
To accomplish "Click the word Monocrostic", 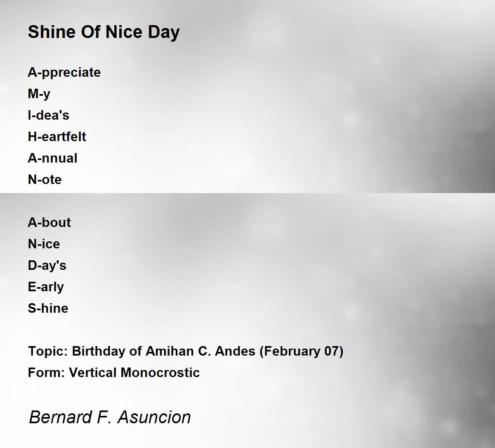I will [x=160, y=373].
